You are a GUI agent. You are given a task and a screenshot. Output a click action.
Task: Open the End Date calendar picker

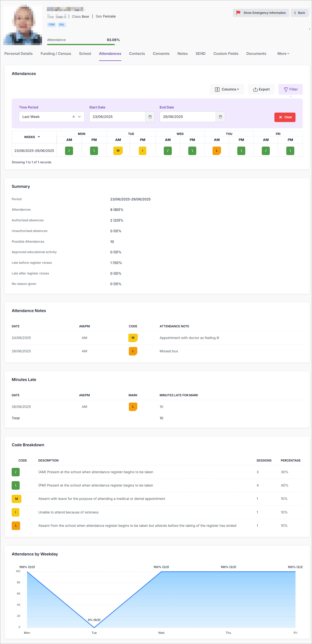(220, 117)
